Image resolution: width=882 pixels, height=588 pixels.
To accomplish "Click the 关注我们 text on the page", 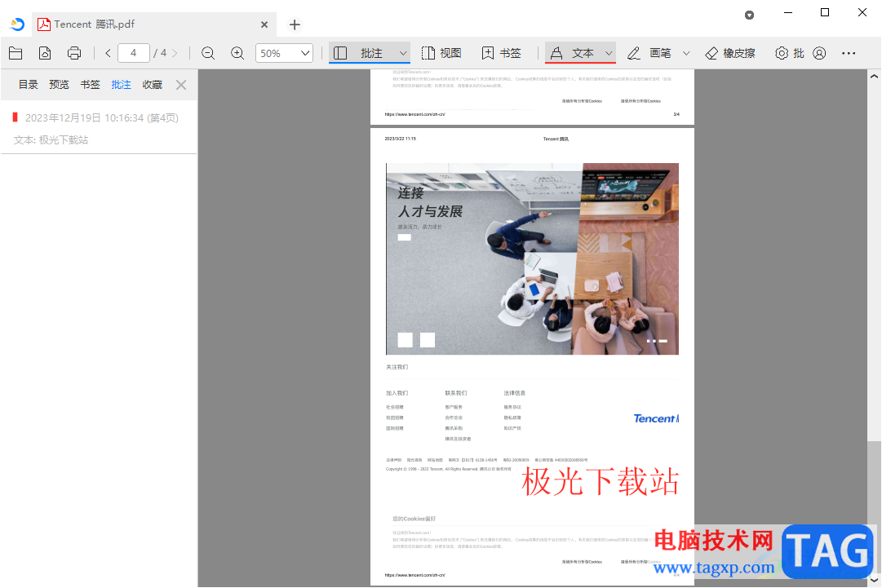I will pos(397,367).
